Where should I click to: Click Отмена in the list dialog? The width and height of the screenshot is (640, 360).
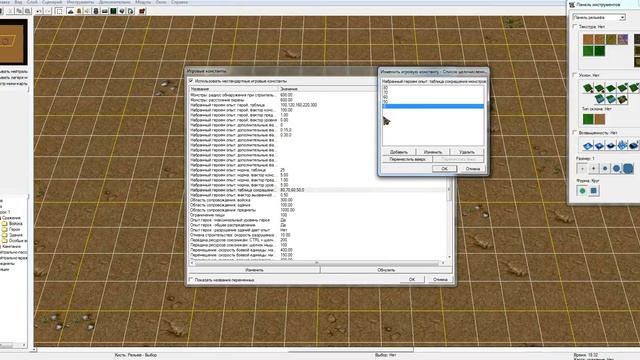pyautogui.click(x=473, y=169)
